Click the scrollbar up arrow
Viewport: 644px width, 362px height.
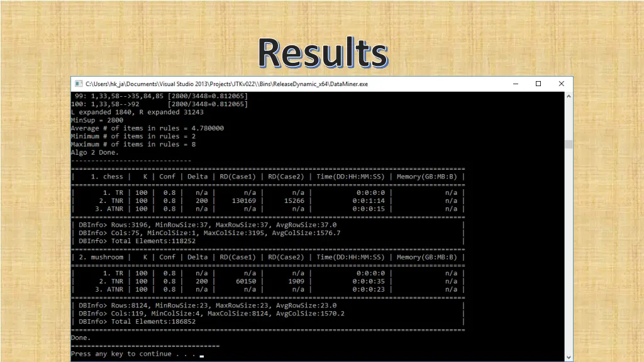point(569,96)
